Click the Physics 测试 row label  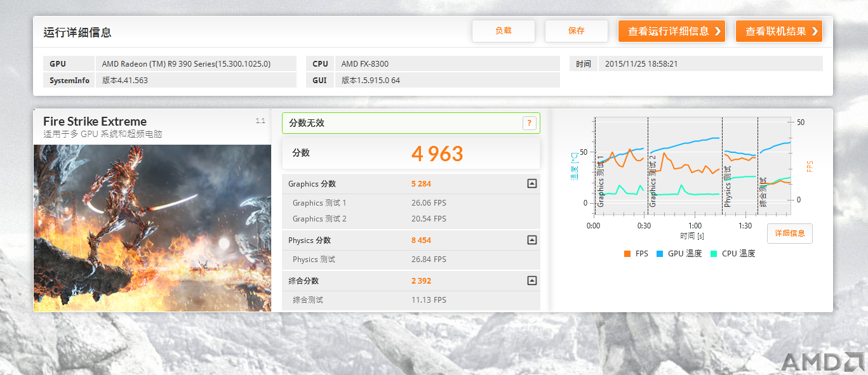314,260
